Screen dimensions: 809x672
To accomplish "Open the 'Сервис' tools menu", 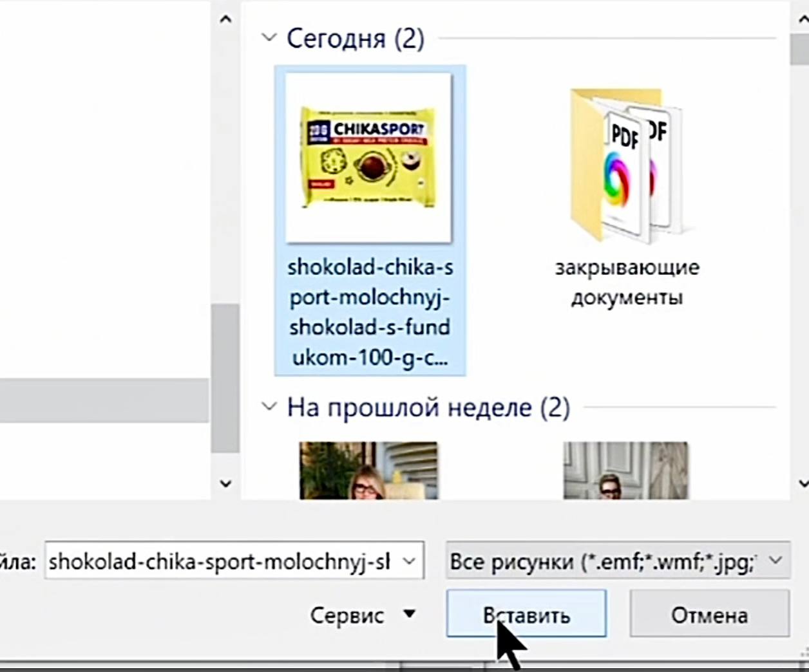I will click(x=363, y=615).
